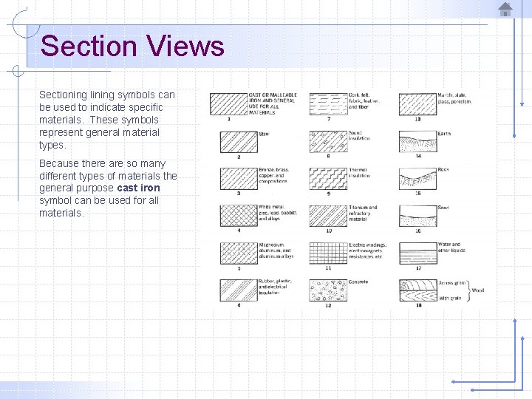Click the 'Magnesium, aluminum' label
The height and width of the screenshot is (399, 532).
(x=276, y=250)
